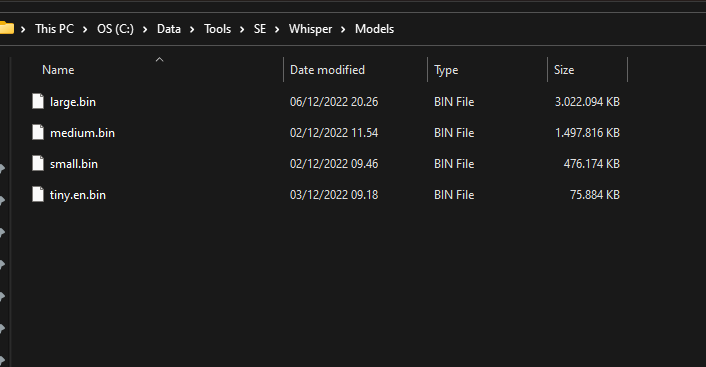Expand the chevron after This PC

coord(85,29)
